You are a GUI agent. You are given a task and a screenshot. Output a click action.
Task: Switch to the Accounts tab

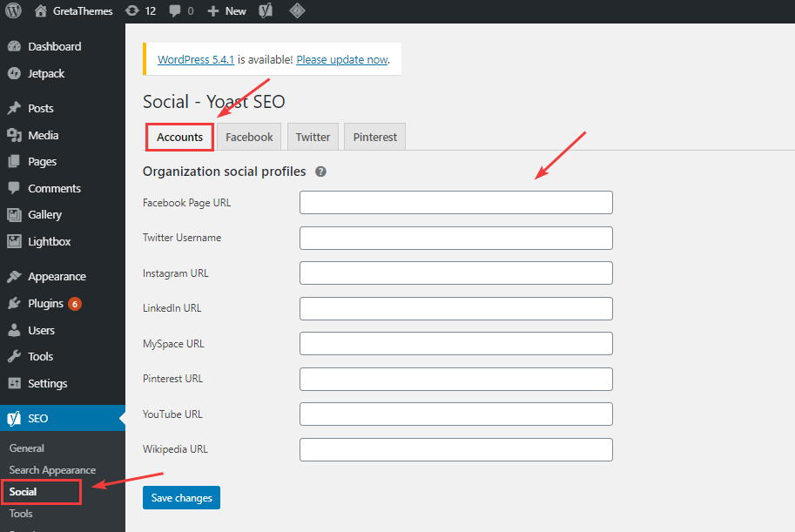pyautogui.click(x=179, y=137)
